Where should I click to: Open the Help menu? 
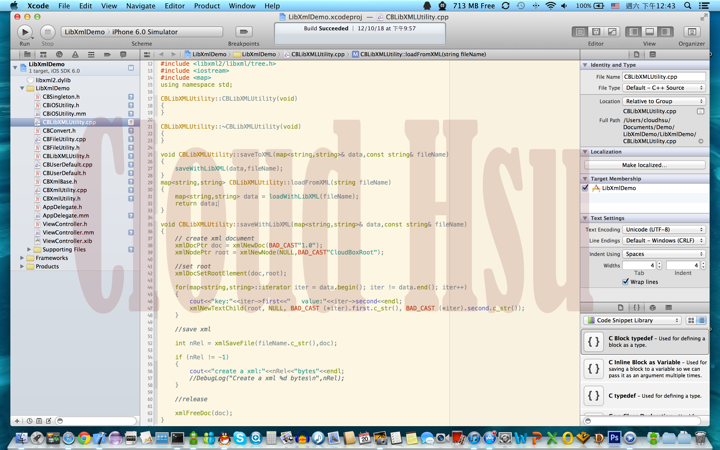click(272, 6)
